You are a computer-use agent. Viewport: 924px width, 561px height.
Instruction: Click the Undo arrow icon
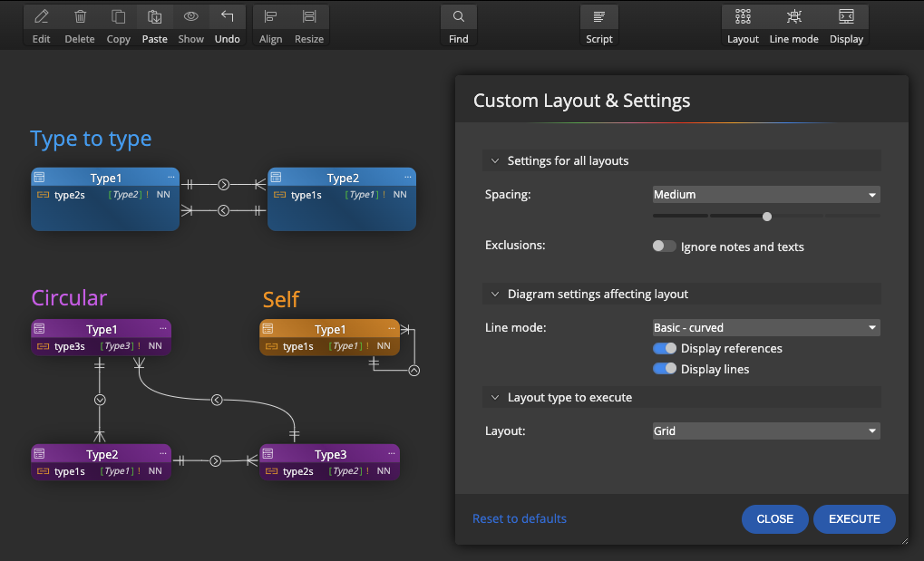(x=228, y=17)
